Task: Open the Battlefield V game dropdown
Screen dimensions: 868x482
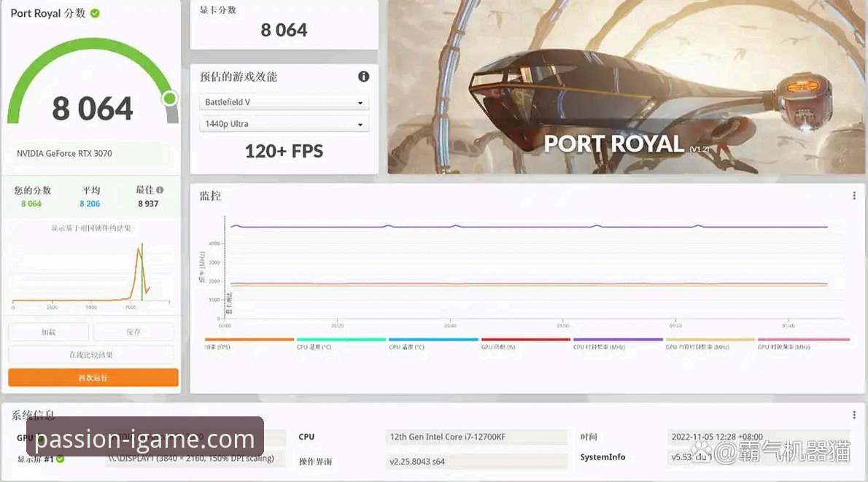Action: pos(284,102)
